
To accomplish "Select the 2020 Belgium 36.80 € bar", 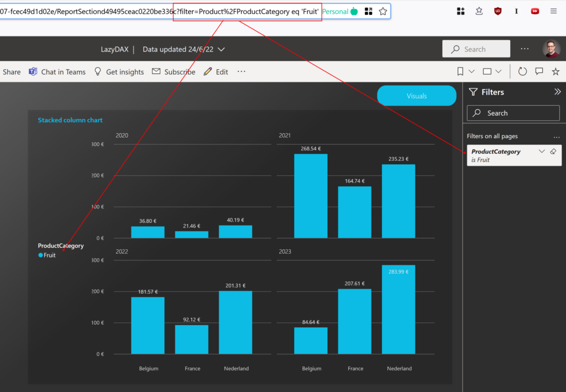I will [148, 232].
